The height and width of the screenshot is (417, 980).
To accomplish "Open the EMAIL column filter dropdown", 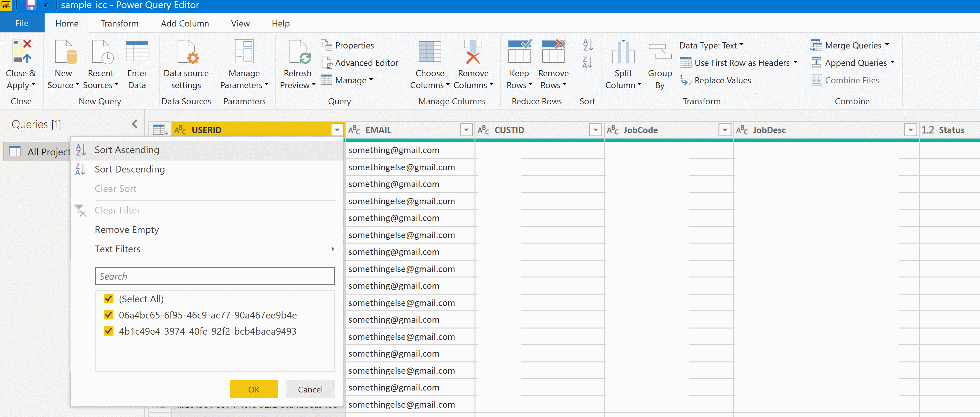I will [x=466, y=130].
